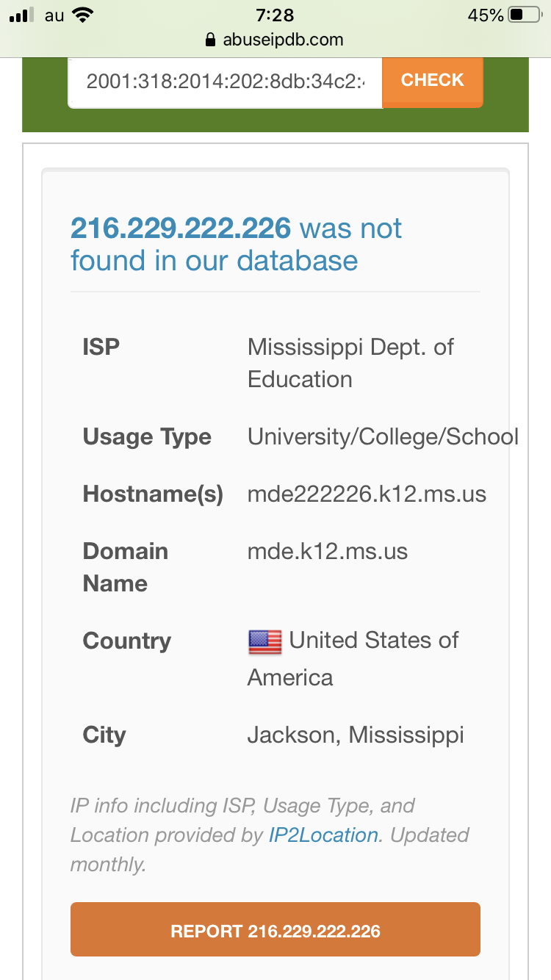The width and height of the screenshot is (551, 980).
Task: Tap the 45% battery percentage text
Action: (485, 15)
